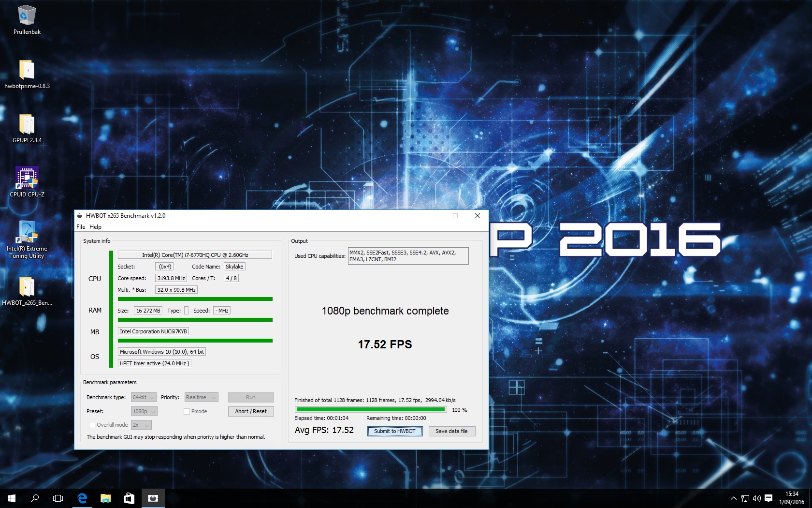Screen dimensions: 812x508
Task: Expand the Benchmark type 64-bit dropdown
Action: click(x=144, y=397)
